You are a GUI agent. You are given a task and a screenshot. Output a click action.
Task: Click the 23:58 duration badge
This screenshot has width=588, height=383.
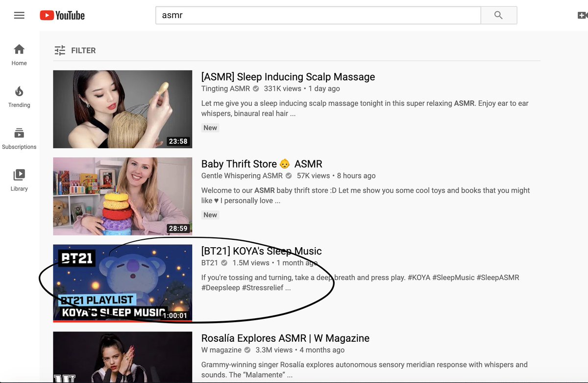(x=178, y=141)
